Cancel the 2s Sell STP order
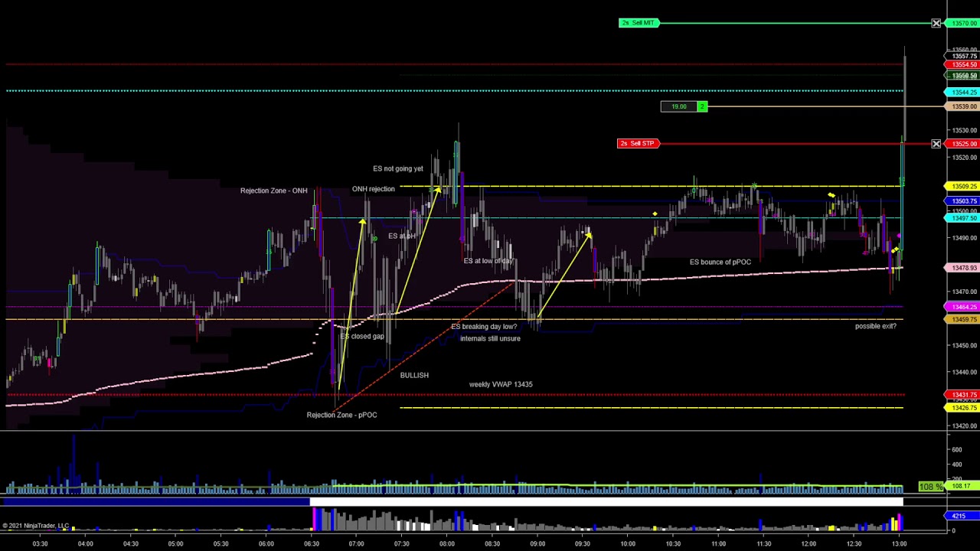 tap(936, 144)
